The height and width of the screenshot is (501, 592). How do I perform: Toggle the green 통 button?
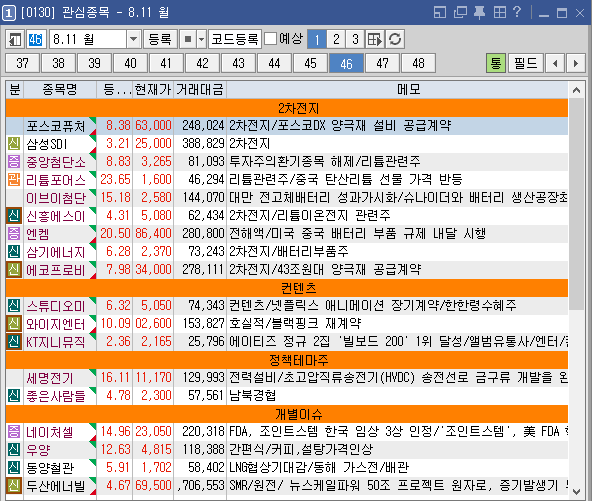(x=496, y=63)
